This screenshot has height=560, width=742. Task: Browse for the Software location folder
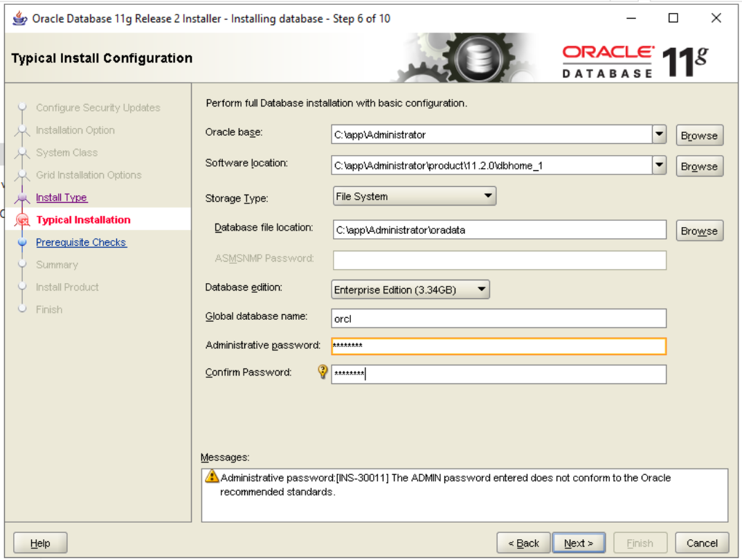699,166
